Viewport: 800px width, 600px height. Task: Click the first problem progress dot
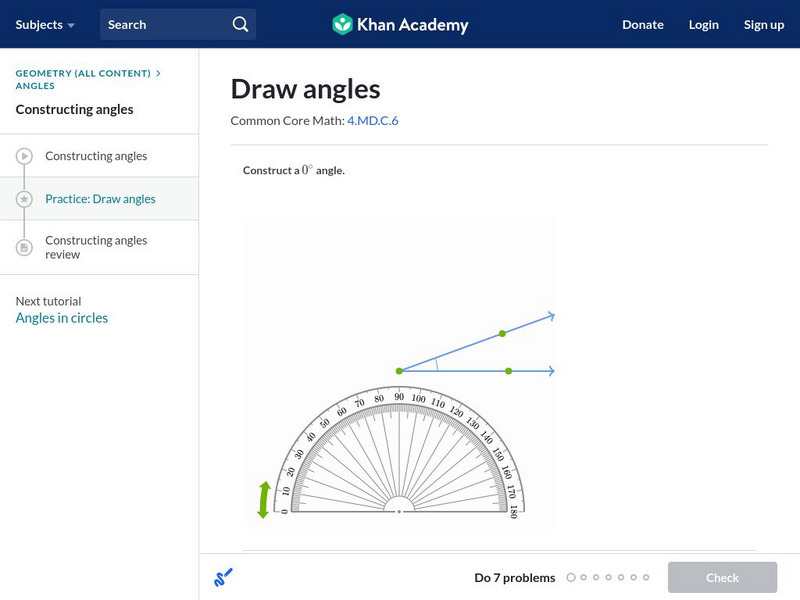tap(571, 577)
